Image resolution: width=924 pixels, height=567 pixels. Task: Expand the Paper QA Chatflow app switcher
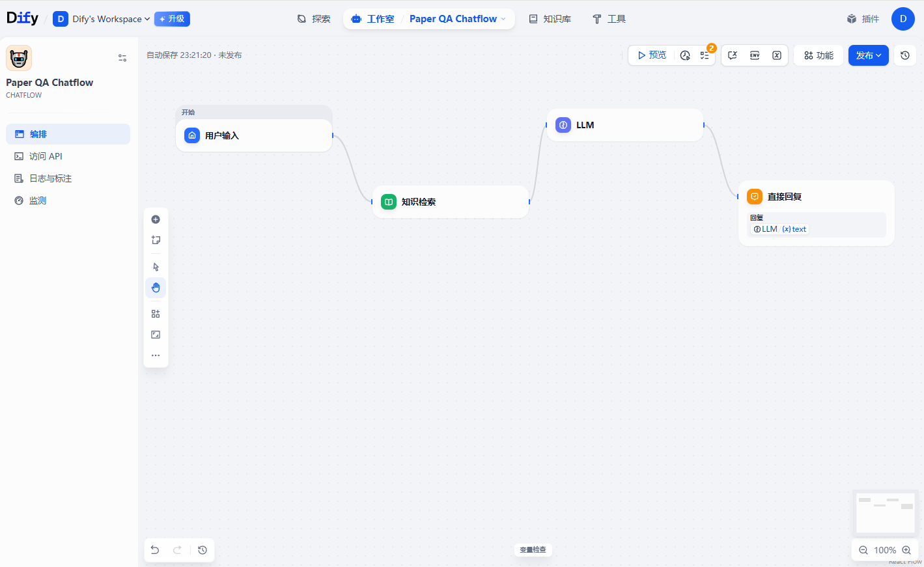tap(458, 19)
